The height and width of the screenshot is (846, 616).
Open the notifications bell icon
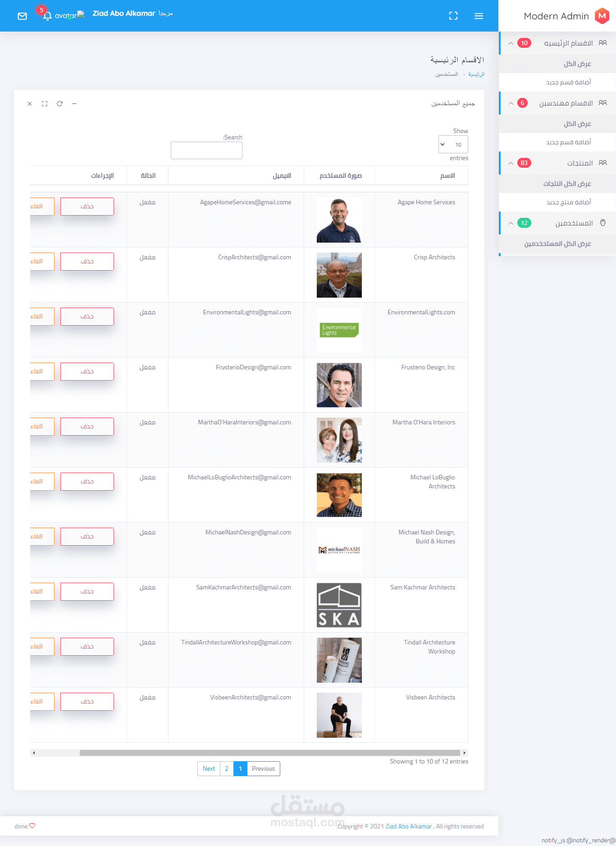tap(47, 16)
